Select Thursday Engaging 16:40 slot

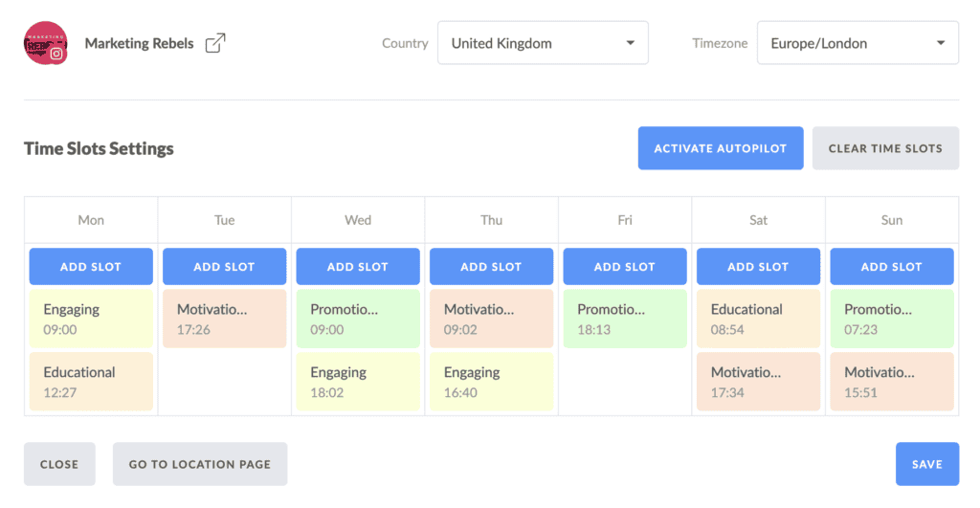pos(491,382)
